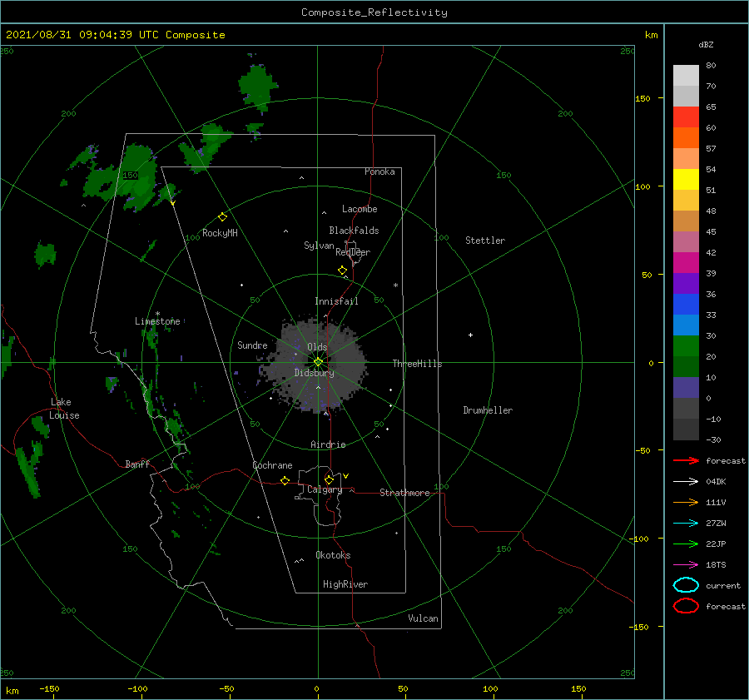Click the cyan 27ZW arrow icon
The height and width of the screenshot is (700, 749).
pyautogui.click(x=686, y=524)
